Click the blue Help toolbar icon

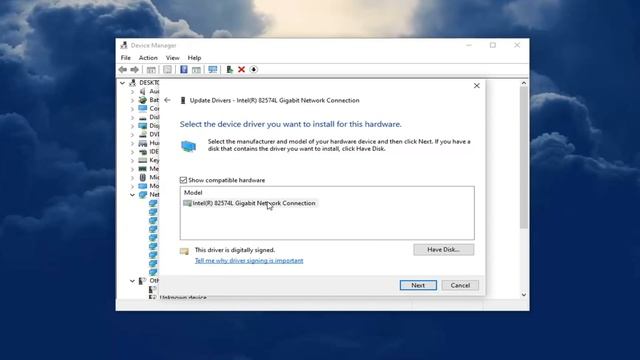[184, 70]
